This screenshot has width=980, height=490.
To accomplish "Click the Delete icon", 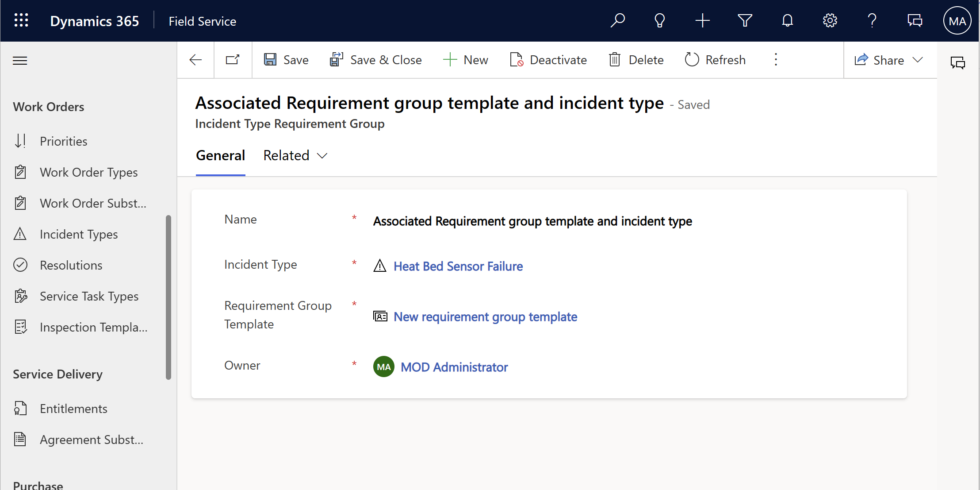I will tap(615, 60).
